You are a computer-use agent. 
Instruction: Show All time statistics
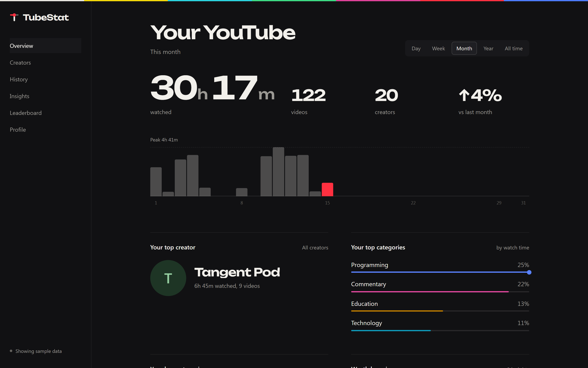[x=513, y=48]
